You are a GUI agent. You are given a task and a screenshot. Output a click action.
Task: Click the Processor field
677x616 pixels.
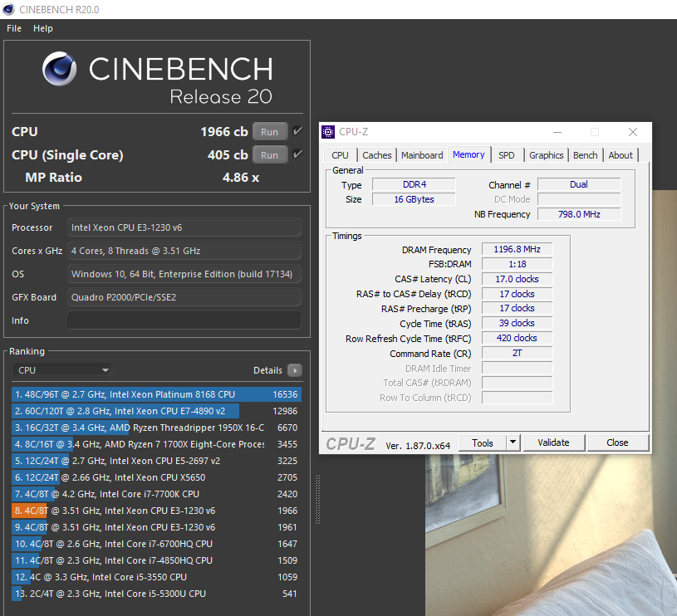pos(184,227)
